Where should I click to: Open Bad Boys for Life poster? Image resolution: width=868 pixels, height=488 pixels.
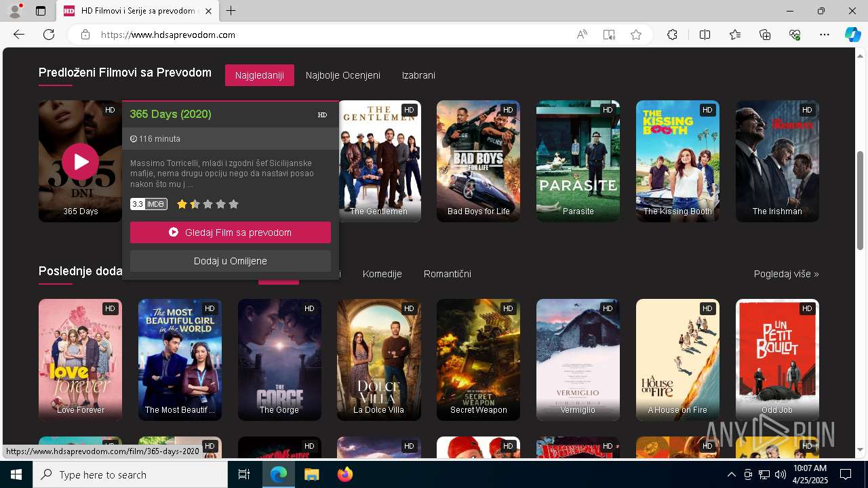479,161
